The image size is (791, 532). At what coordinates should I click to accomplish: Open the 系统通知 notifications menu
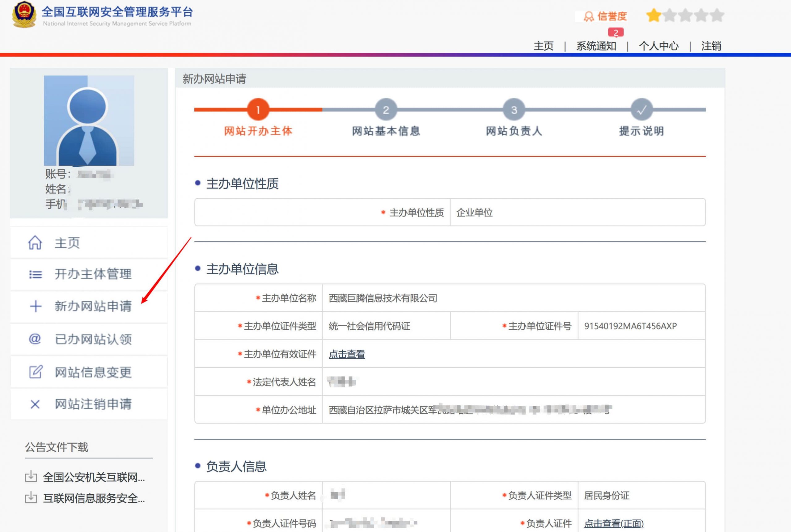(x=597, y=46)
